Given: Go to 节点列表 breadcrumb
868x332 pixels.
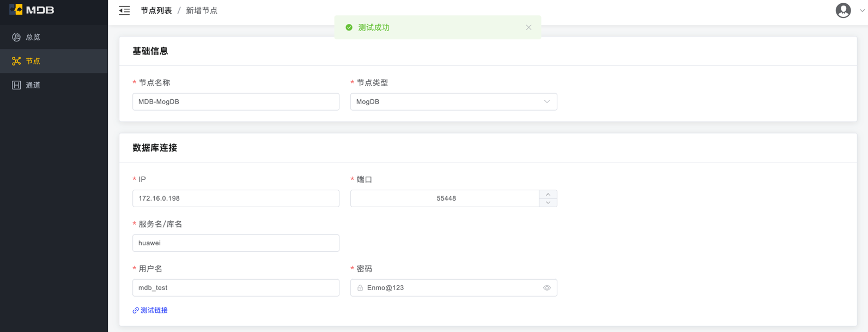Looking at the screenshot, I should (x=156, y=10).
